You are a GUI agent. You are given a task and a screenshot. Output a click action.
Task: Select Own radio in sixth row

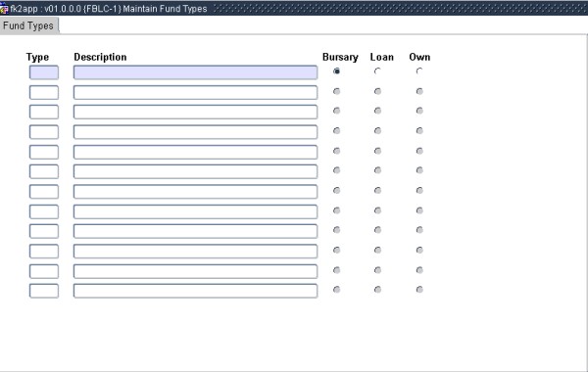pos(419,170)
